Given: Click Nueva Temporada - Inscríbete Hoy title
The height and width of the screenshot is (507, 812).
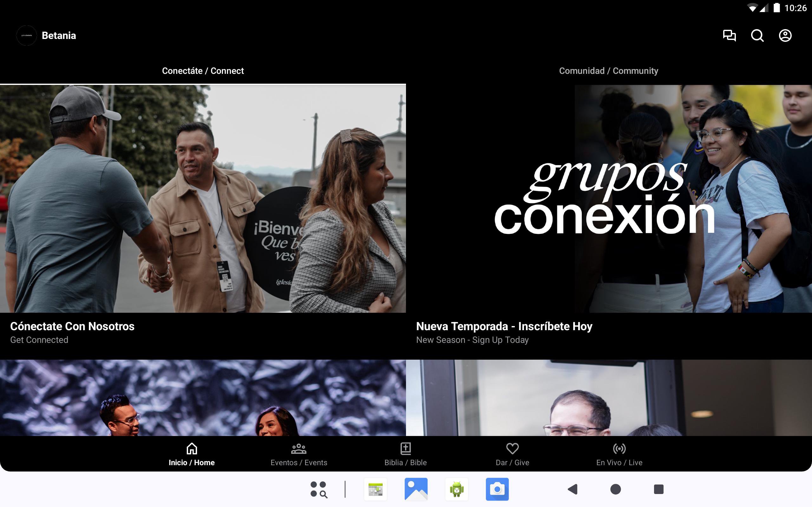Looking at the screenshot, I should point(504,326).
